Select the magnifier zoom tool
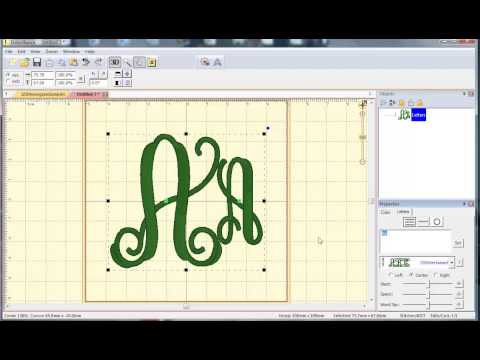This screenshot has height=360, width=480. [x=127, y=63]
